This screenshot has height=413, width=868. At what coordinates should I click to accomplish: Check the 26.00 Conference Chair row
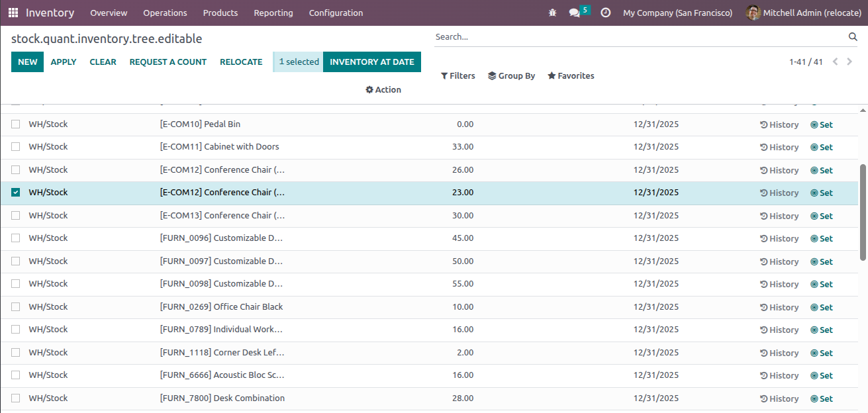point(16,169)
